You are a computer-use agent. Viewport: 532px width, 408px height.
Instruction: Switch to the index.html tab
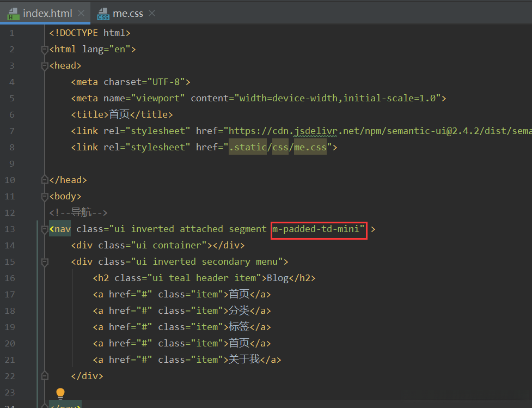click(46, 14)
